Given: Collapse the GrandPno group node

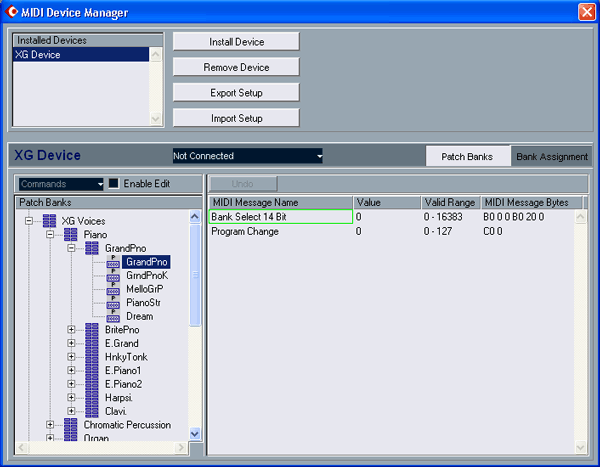Looking at the screenshot, I should [x=71, y=248].
